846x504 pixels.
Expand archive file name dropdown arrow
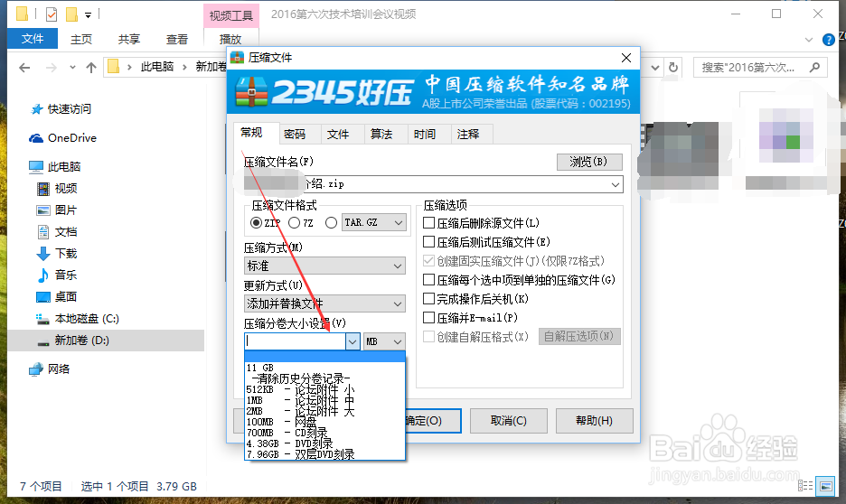[x=616, y=184]
